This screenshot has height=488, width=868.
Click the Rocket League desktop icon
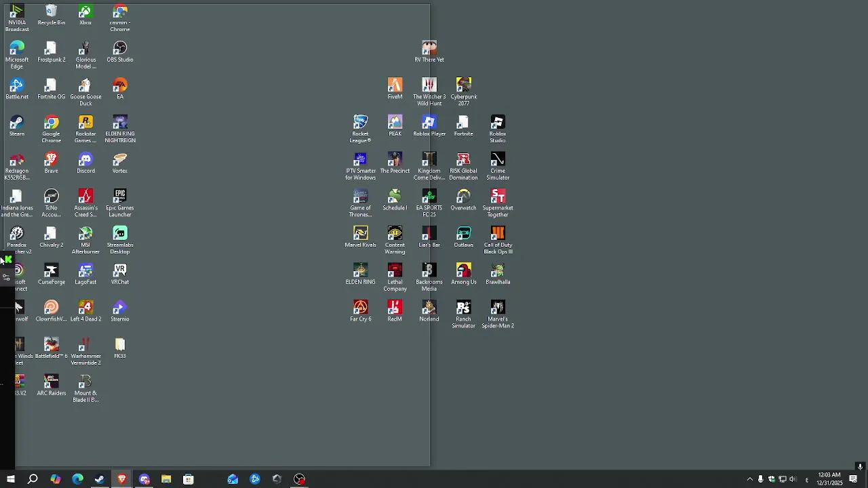tap(360, 130)
